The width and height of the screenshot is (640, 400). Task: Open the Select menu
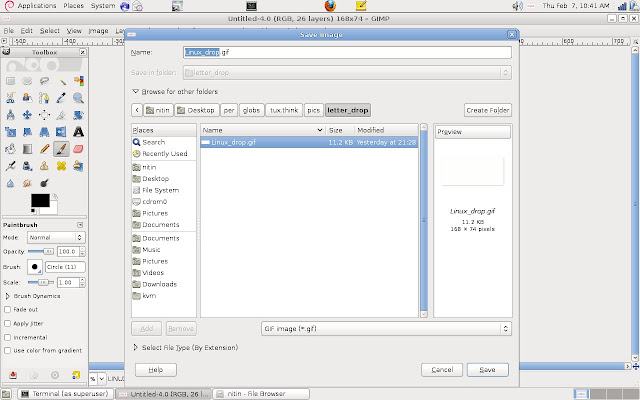coord(49,31)
